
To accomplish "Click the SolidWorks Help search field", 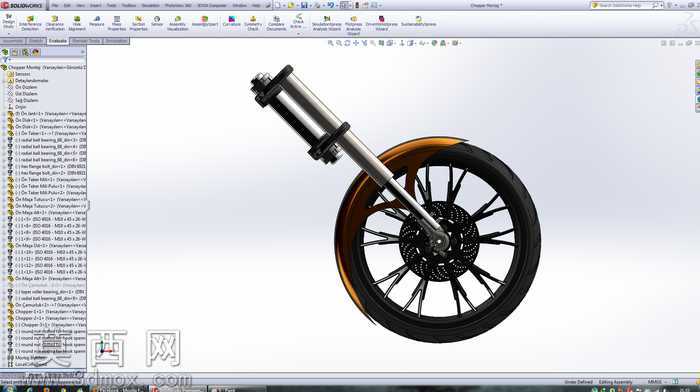I will click(625, 5).
